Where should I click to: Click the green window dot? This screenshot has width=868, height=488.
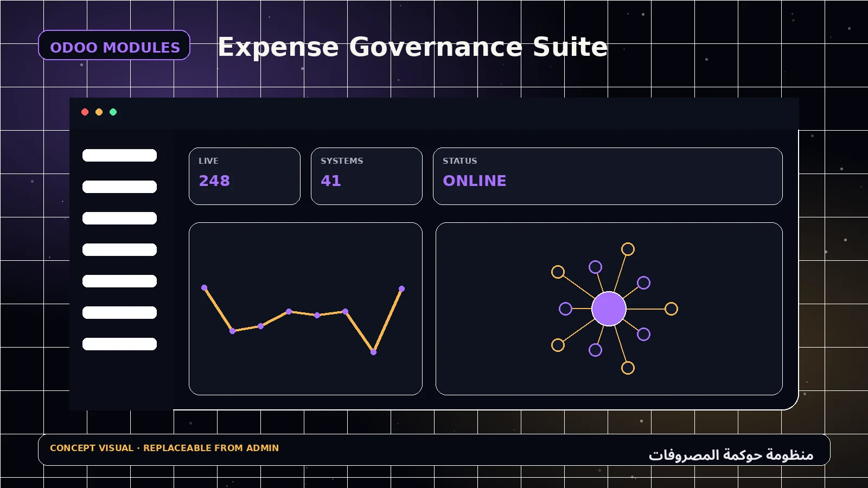coord(113,112)
